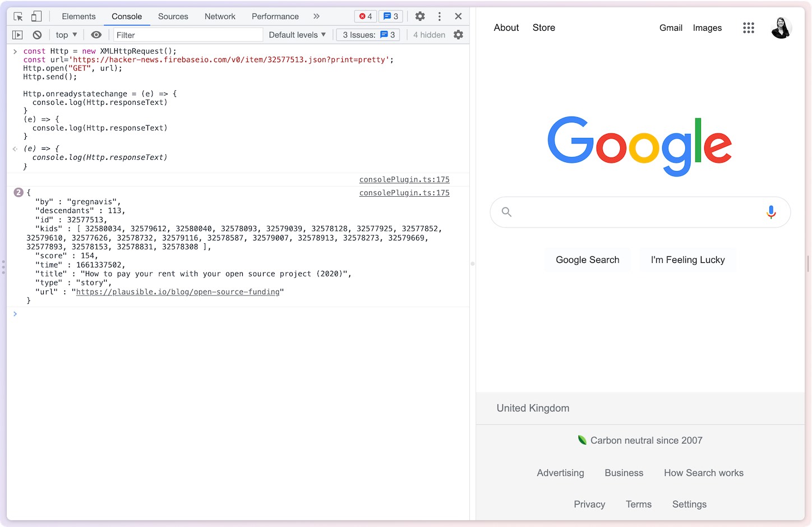Clear the console with the ban icon
This screenshot has width=812, height=527.
[x=37, y=35]
